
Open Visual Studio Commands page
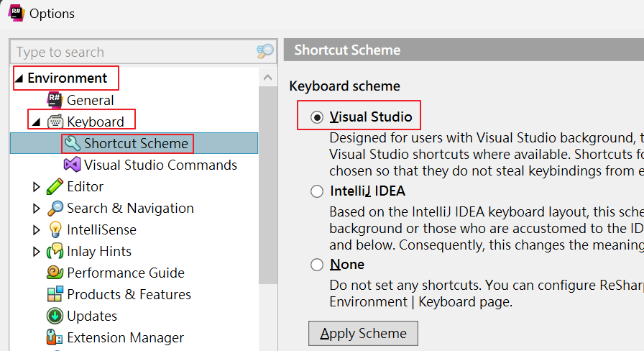coord(160,165)
